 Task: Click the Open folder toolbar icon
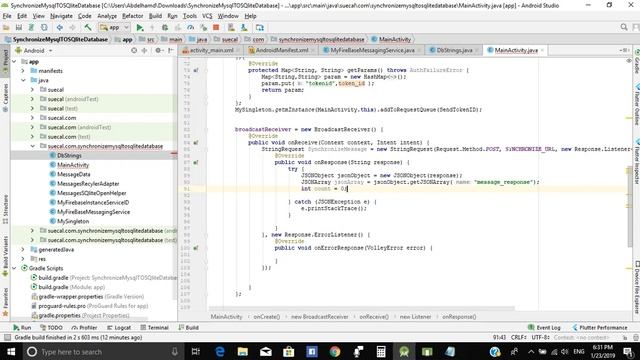(6, 27)
